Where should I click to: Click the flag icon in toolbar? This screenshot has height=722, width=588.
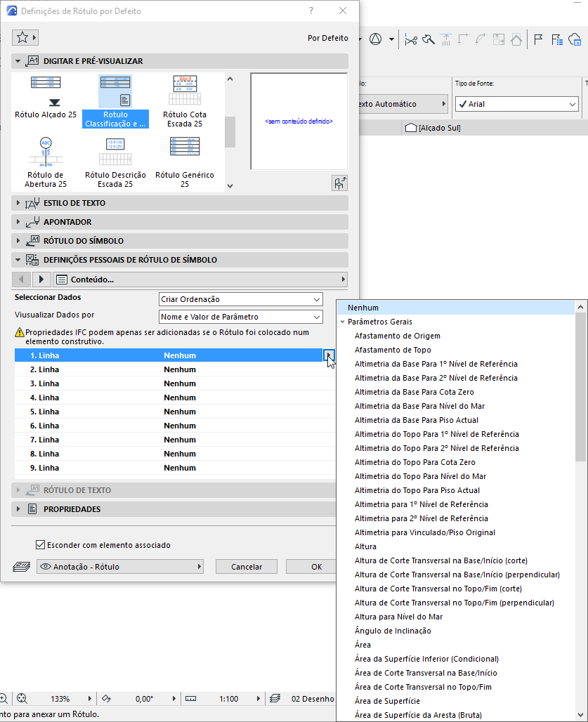pyautogui.click(x=538, y=40)
